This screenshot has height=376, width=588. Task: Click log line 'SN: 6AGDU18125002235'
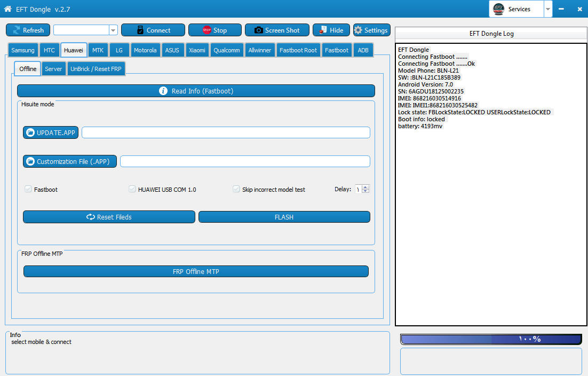pyautogui.click(x=431, y=91)
